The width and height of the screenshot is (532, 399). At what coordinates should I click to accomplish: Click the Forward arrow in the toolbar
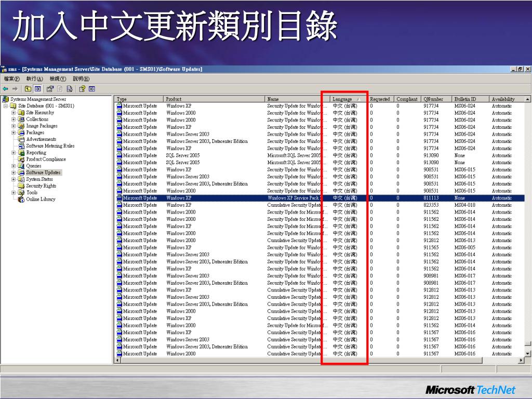pyautogui.click(x=15, y=89)
